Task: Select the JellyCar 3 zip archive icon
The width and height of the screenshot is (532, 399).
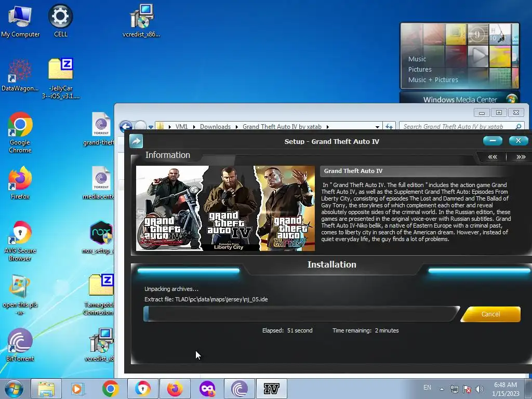Action: tap(61, 78)
